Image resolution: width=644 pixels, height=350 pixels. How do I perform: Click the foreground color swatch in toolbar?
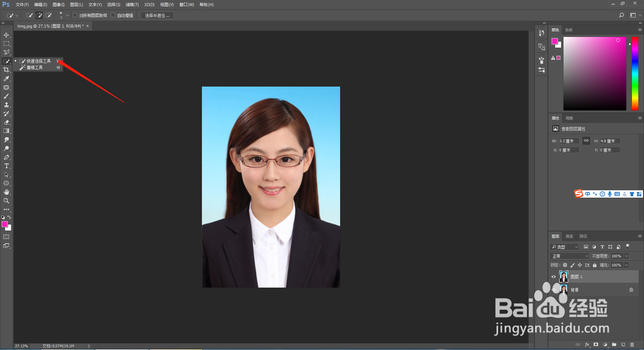point(5,224)
